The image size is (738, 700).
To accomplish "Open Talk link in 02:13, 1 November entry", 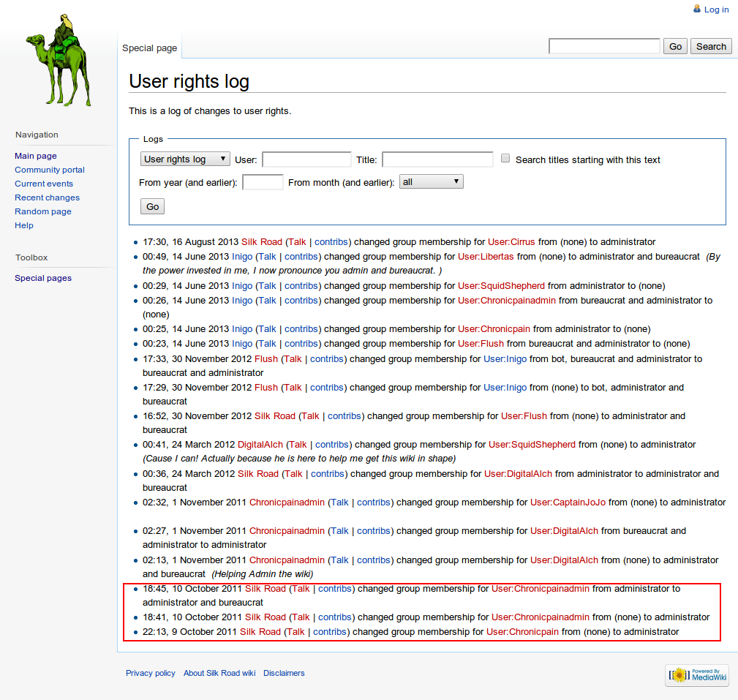I will 340,560.
